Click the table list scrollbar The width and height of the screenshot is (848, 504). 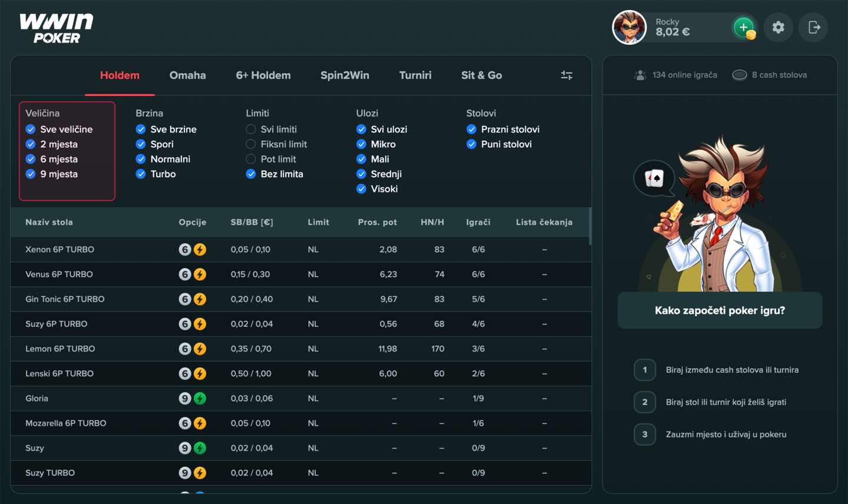[x=590, y=226]
